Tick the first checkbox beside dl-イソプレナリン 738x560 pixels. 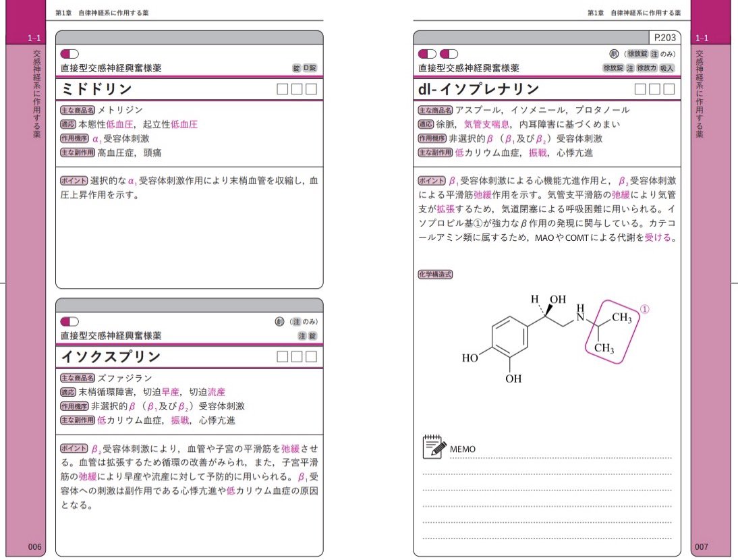[x=640, y=89]
